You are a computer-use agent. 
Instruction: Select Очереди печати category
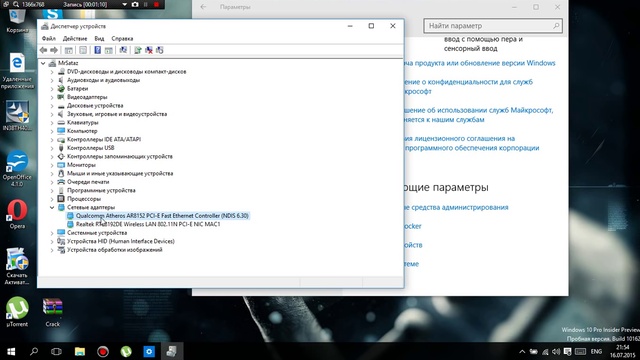click(x=88, y=182)
